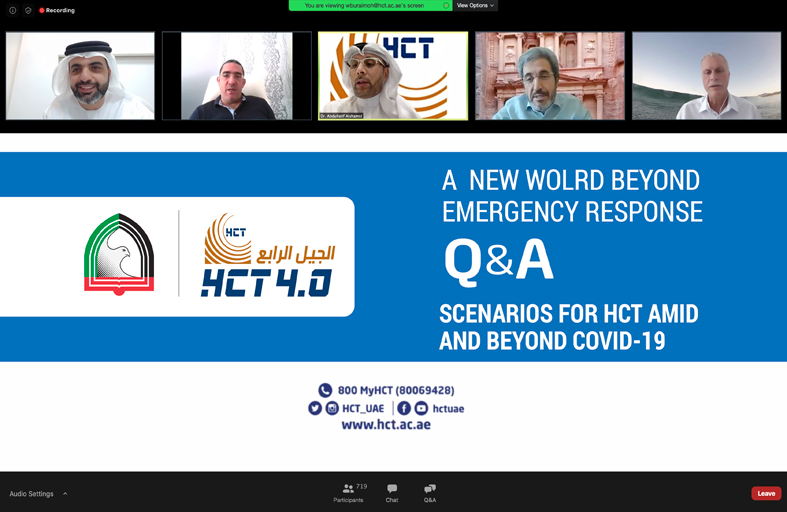The image size is (787, 512).
Task: Open the Participants panel
Action: tap(348, 493)
